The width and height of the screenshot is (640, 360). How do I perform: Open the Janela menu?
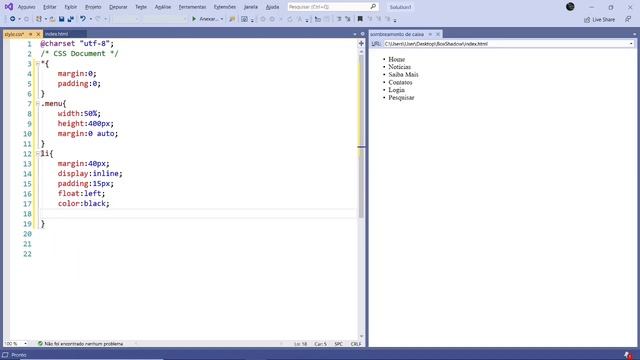(251, 7)
